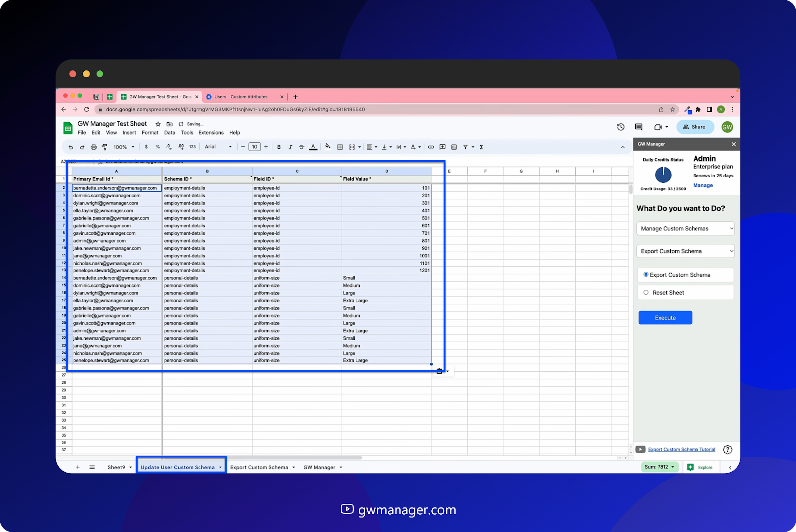Open the Data menu
Viewport: 796px width, 532px height.
coord(170,133)
